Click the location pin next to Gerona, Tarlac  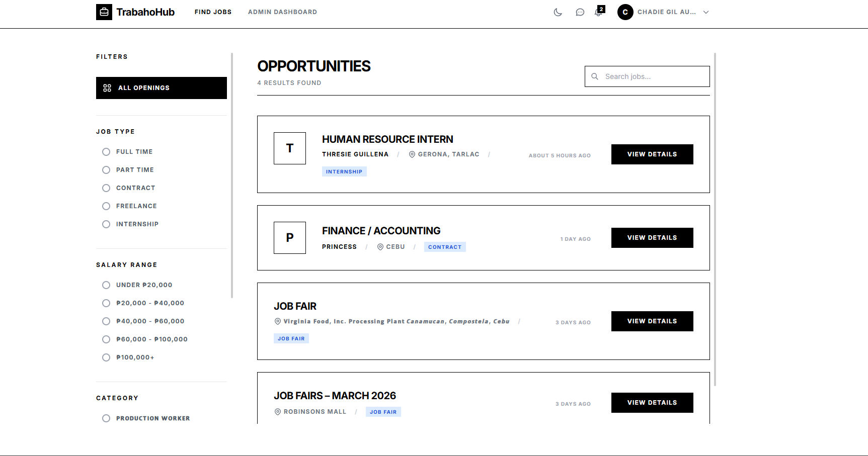tap(412, 154)
